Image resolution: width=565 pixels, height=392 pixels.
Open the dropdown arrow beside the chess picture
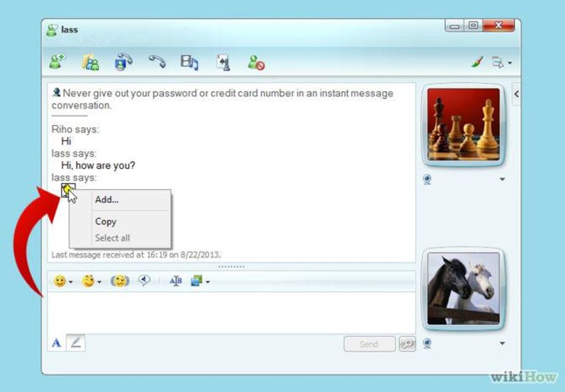502,180
